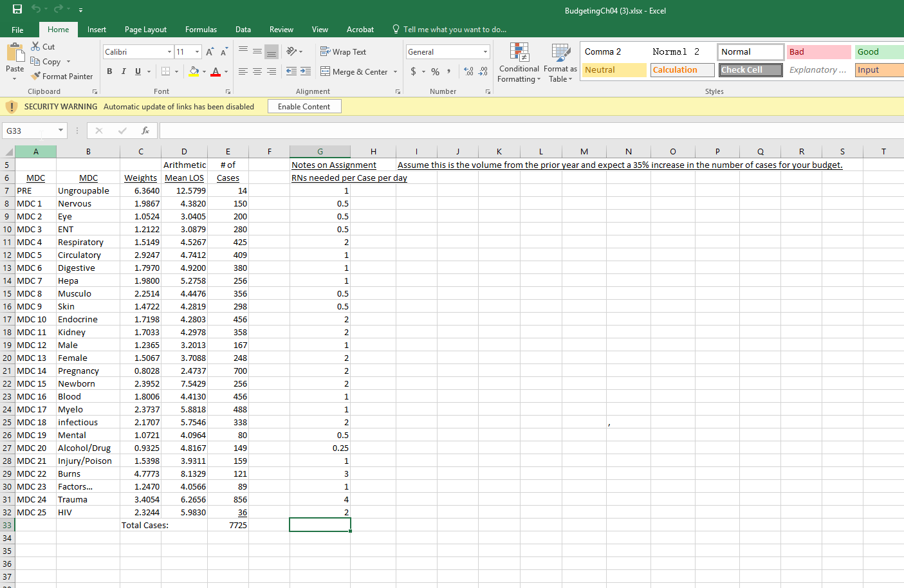Apply the Neutral cell style
Screen dimensions: 904x588
click(614, 70)
